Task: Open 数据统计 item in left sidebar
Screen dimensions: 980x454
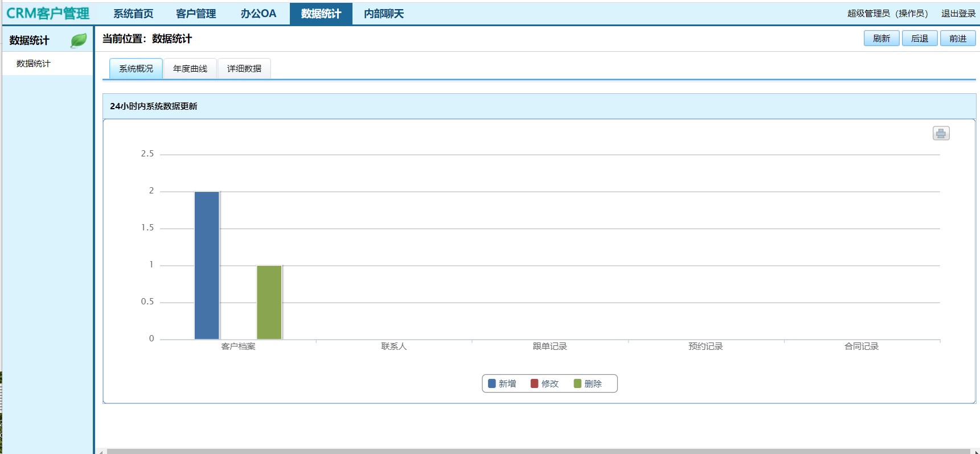Action: [x=34, y=64]
